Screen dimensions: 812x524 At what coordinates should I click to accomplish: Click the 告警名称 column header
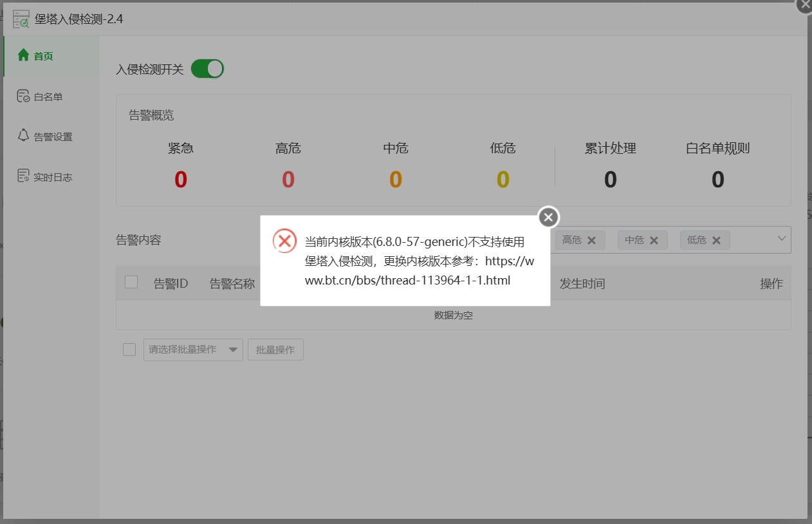(x=232, y=283)
